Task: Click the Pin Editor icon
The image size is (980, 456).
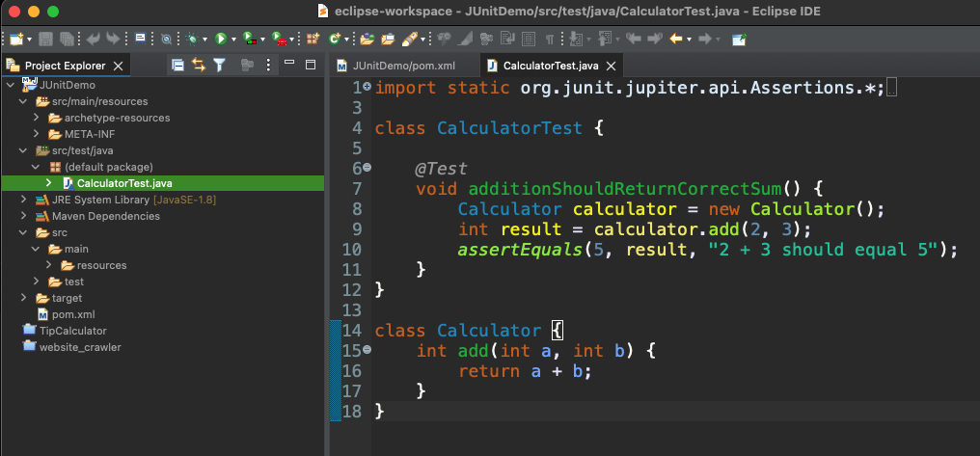Action: pos(740,40)
